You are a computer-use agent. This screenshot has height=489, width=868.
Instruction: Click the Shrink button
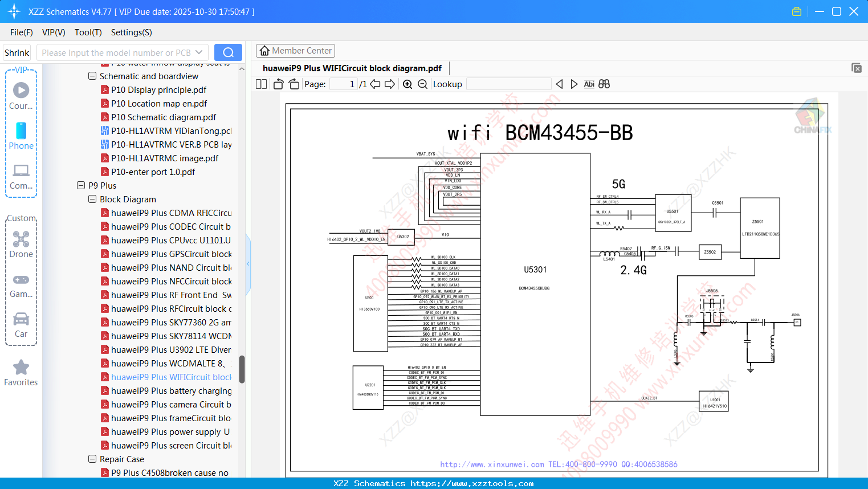tap(17, 52)
